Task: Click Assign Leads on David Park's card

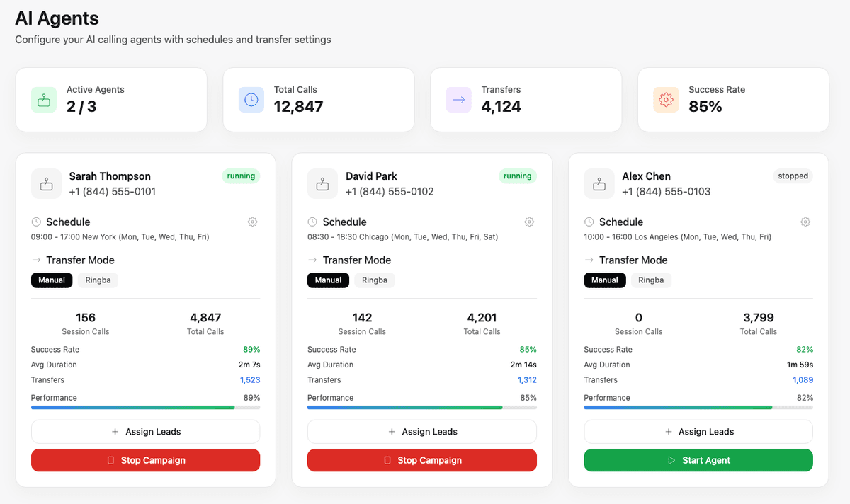Action: click(x=421, y=431)
